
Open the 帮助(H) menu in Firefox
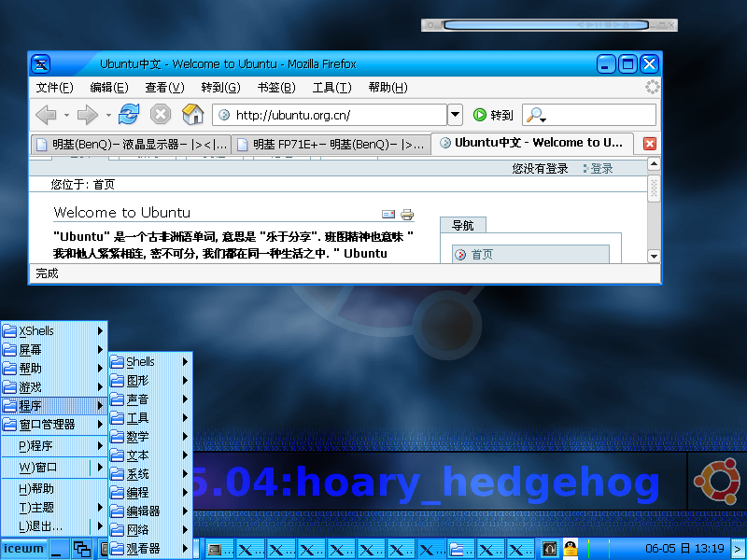click(388, 87)
